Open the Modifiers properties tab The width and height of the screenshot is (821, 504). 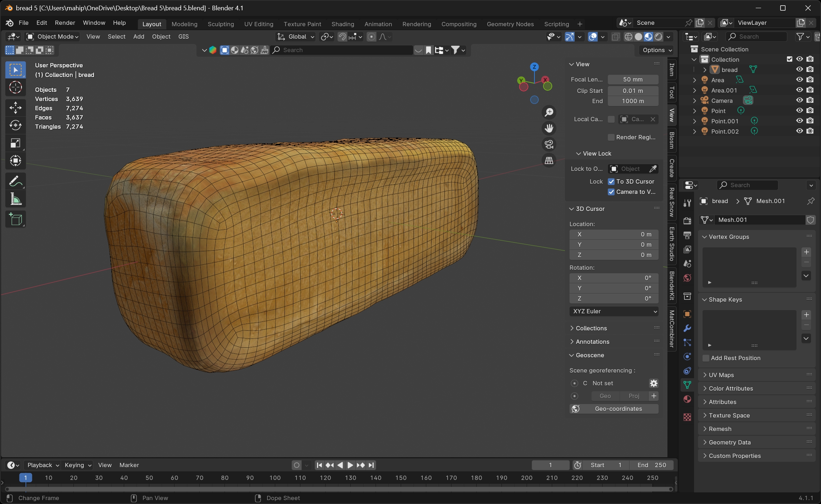pos(687,328)
